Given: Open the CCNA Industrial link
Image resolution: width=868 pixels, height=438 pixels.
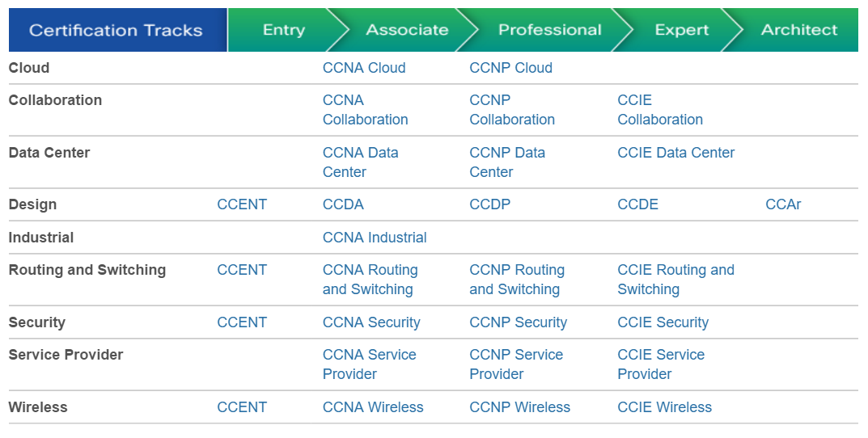Looking at the screenshot, I should (x=375, y=238).
